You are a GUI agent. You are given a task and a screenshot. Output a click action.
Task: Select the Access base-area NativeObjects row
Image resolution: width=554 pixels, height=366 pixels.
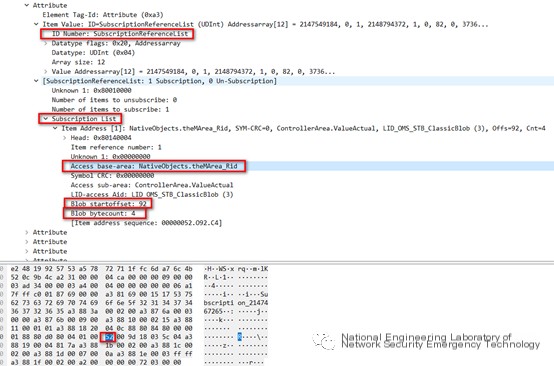154,166
